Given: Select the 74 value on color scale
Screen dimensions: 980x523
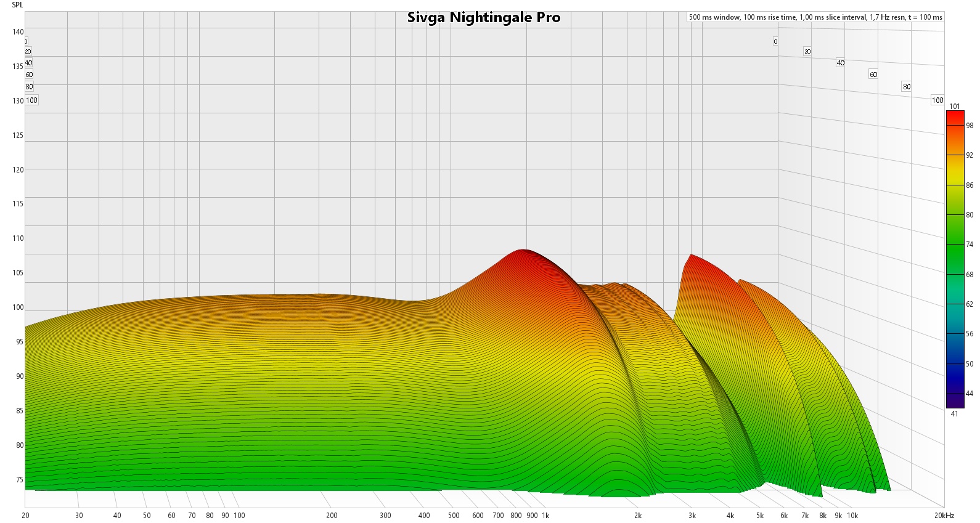Looking at the screenshot, I should (970, 245).
